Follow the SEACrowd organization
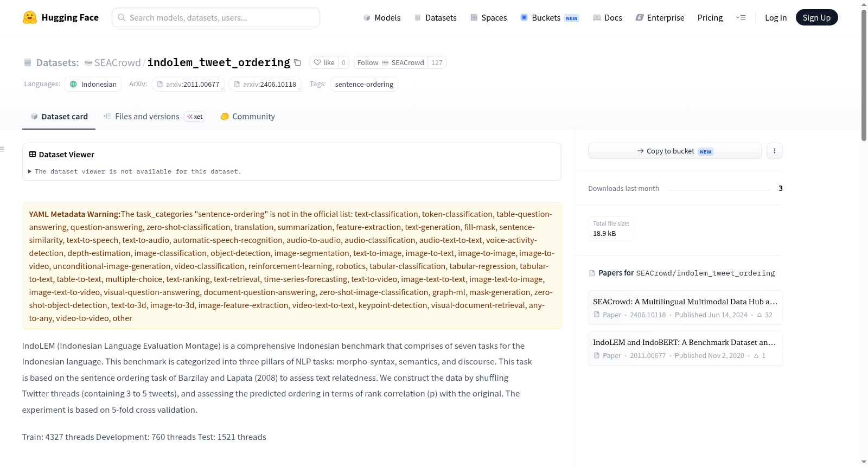Image resolution: width=868 pixels, height=467 pixels. pyautogui.click(x=391, y=62)
